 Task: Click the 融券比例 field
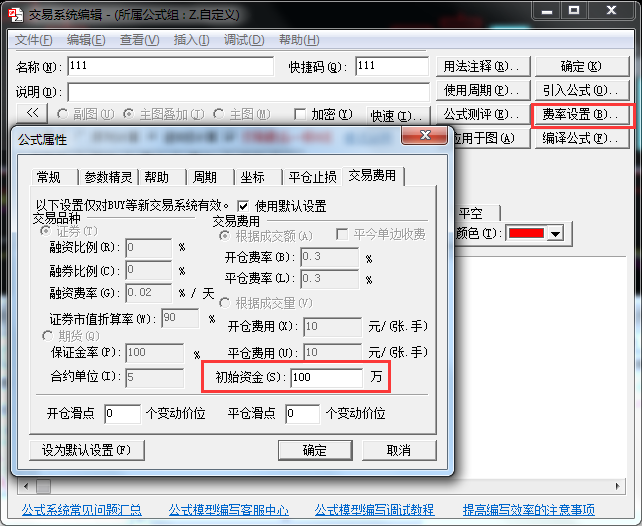click(149, 270)
